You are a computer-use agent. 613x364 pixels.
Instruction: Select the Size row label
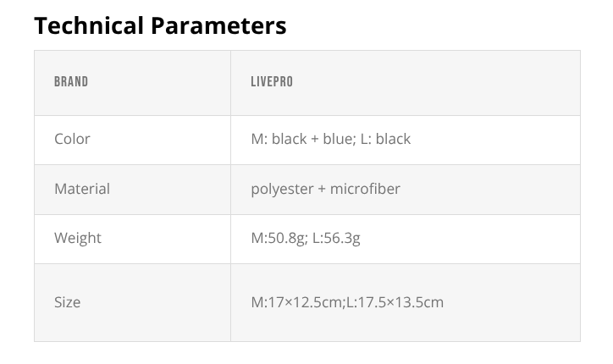tap(68, 302)
